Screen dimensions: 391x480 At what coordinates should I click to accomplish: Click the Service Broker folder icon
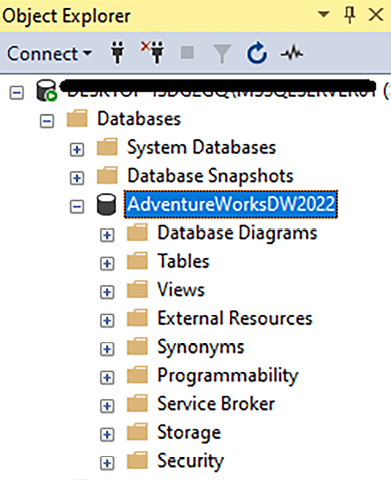point(137,404)
